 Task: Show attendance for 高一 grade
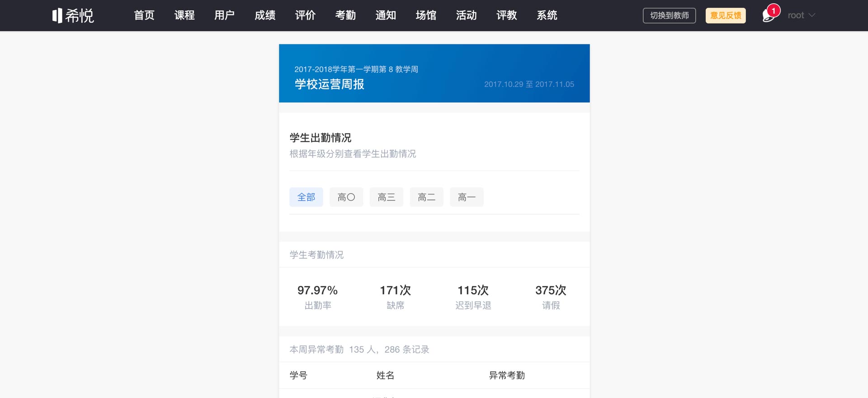(467, 197)
